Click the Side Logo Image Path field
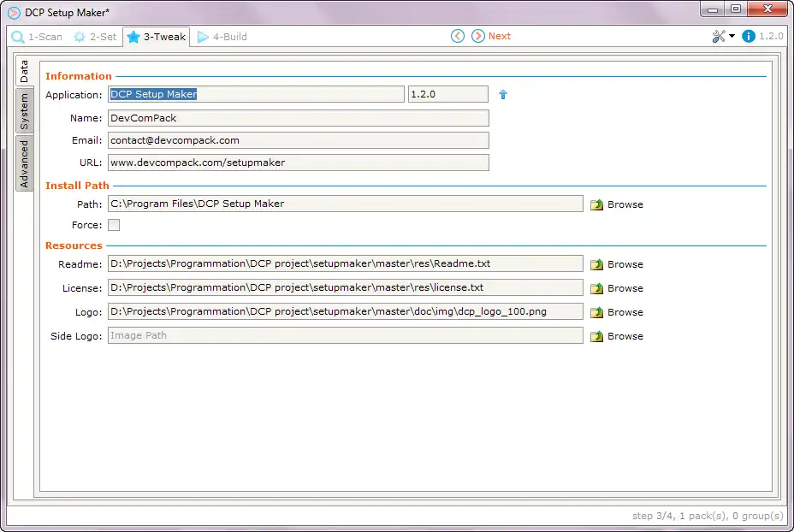The height and width of the screenshot is (532, 794). [346, 335]
